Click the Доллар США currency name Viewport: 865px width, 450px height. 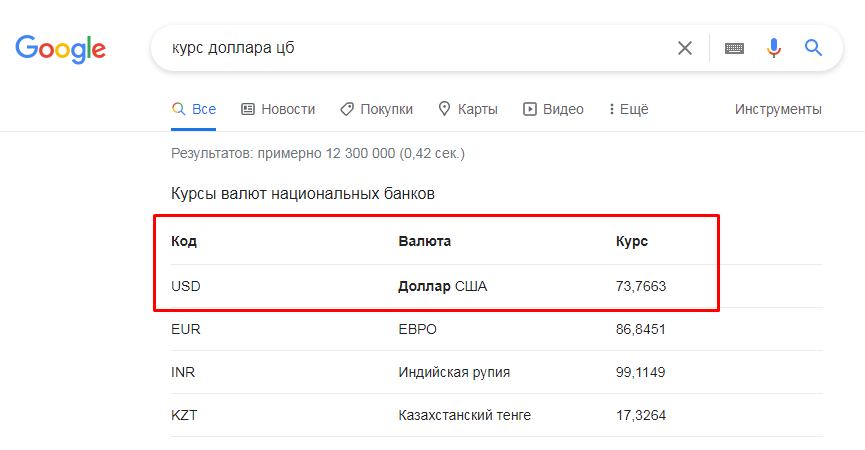click(443, 287)
